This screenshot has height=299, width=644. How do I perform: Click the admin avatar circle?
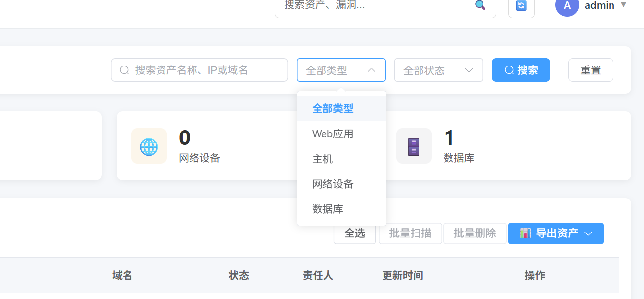click(567, 6)
